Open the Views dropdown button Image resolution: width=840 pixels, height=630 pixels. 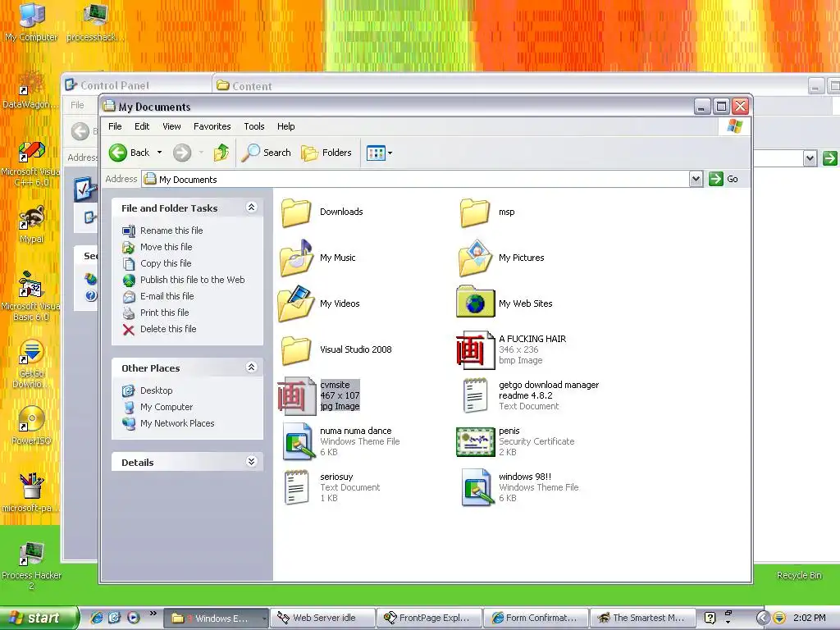(379, 153)
